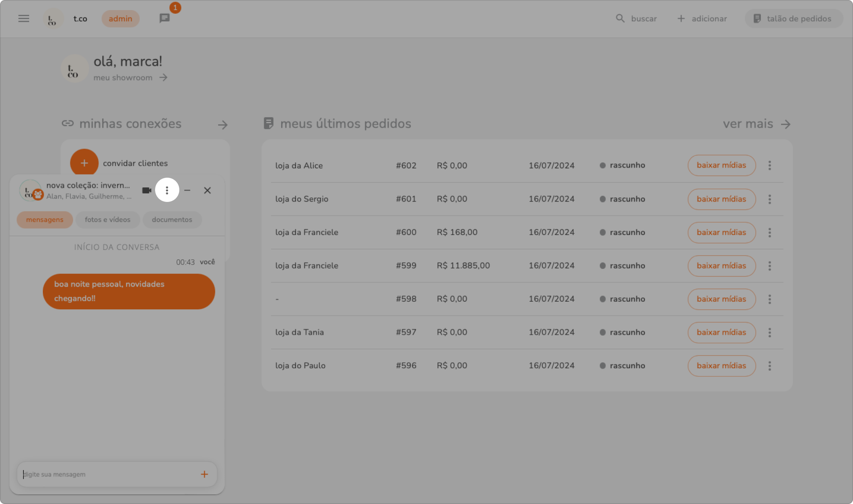This screenshot has height=504, width=853.
Task: Open talão de pedidos button
Action: click(793, 19)
